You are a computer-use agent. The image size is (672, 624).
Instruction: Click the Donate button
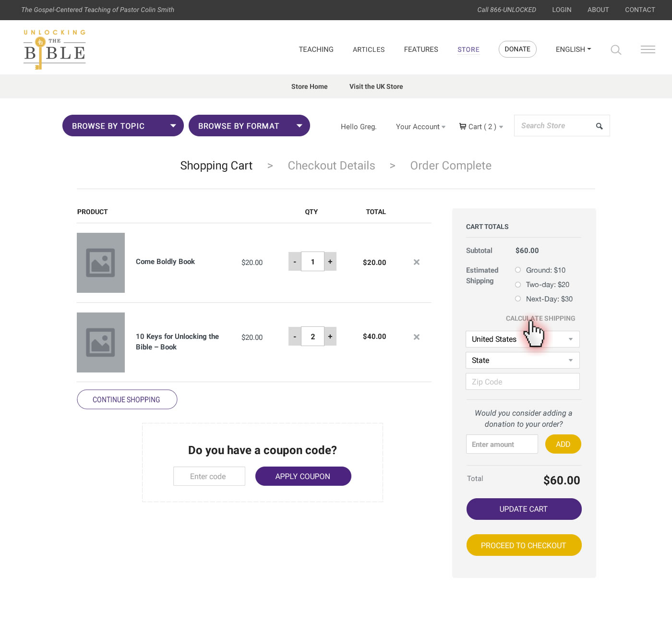pyautogui.click(x=517, y=49)
